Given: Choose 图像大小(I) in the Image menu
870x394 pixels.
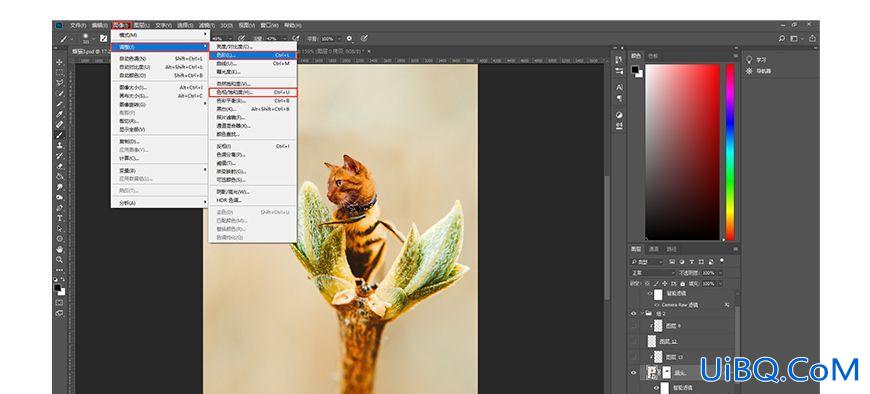Looking at the screenshot, I should point(160,87).
